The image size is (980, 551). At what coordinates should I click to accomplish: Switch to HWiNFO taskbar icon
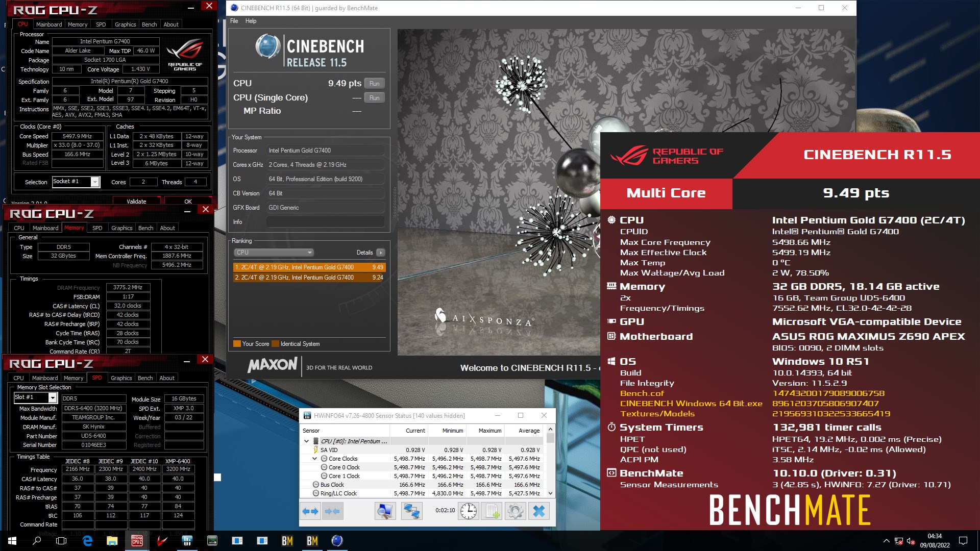pyautogui.click(x=187, y=541)
